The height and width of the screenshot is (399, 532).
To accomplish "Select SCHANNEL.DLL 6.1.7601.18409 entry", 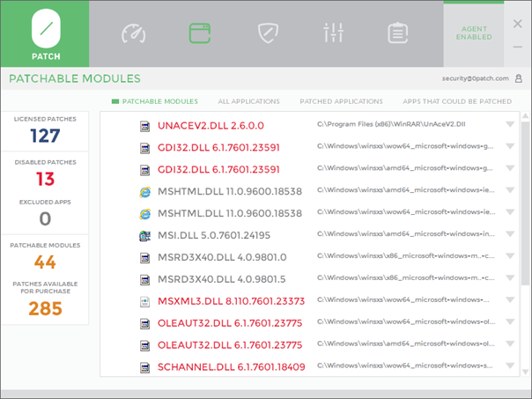I will coord(232,367).
